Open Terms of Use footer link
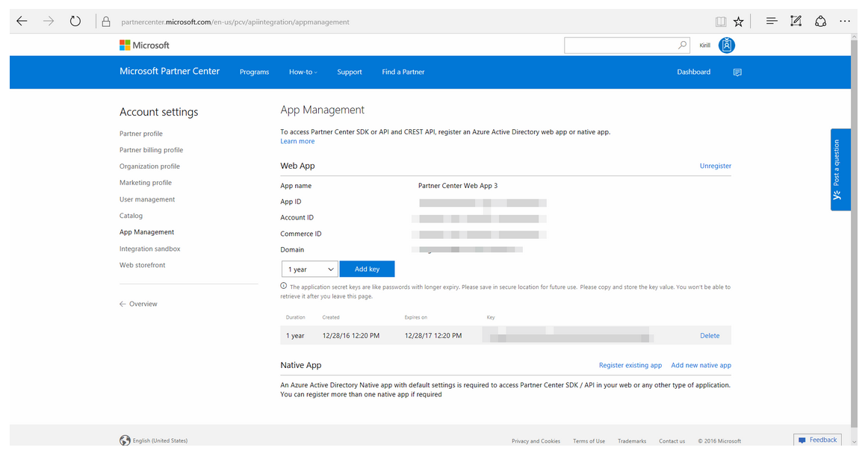The image size is (868, 462). coord(589,441)
